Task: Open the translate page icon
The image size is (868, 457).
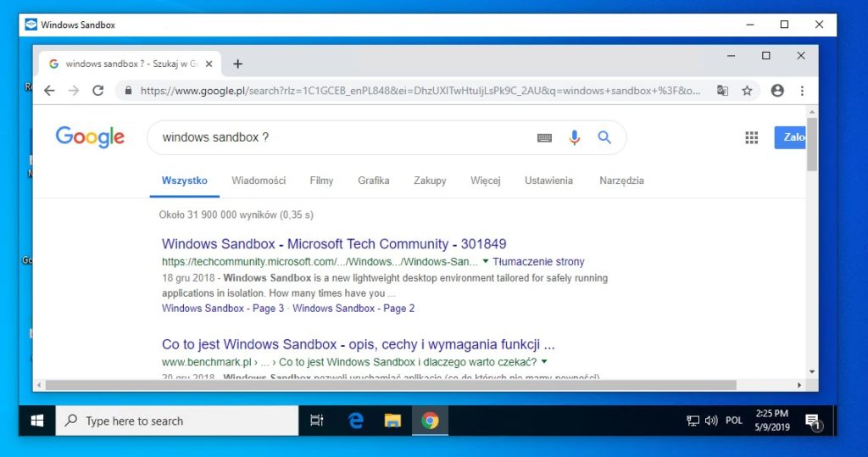Action: click(722, 90)
